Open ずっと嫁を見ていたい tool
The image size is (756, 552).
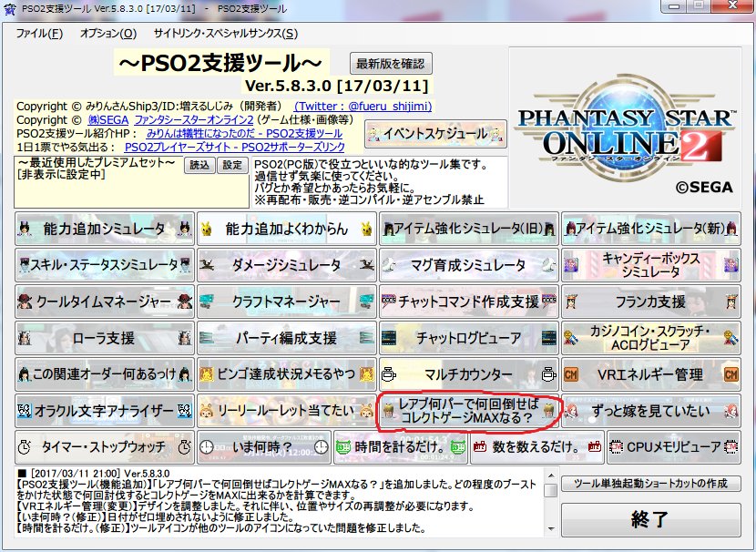(651, 411)
